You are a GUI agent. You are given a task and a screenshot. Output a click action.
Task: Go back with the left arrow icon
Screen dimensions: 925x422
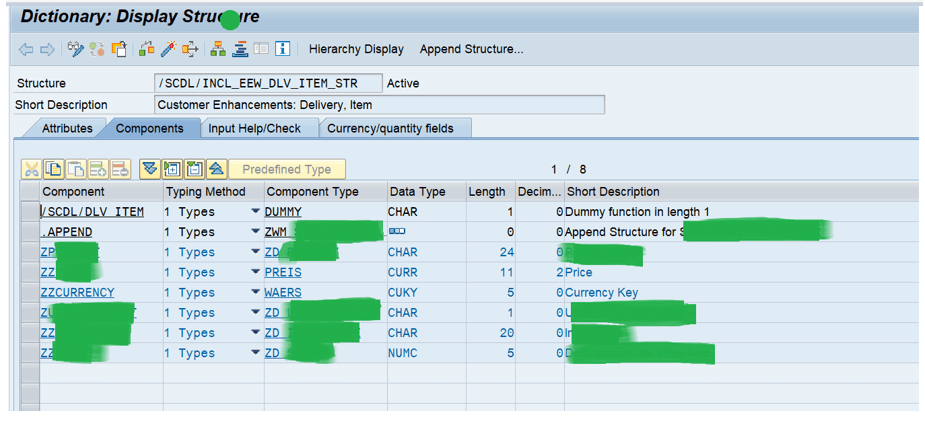pos(26,50)
